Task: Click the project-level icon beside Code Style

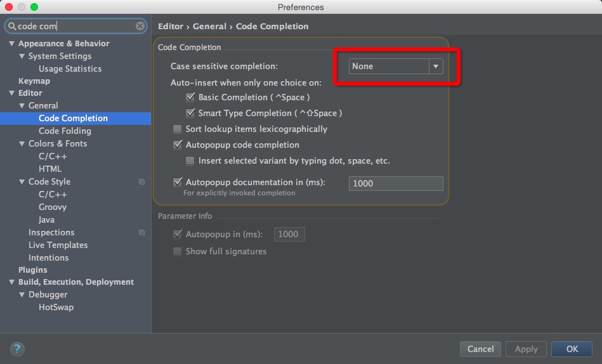Action: [x=141, y=182]
